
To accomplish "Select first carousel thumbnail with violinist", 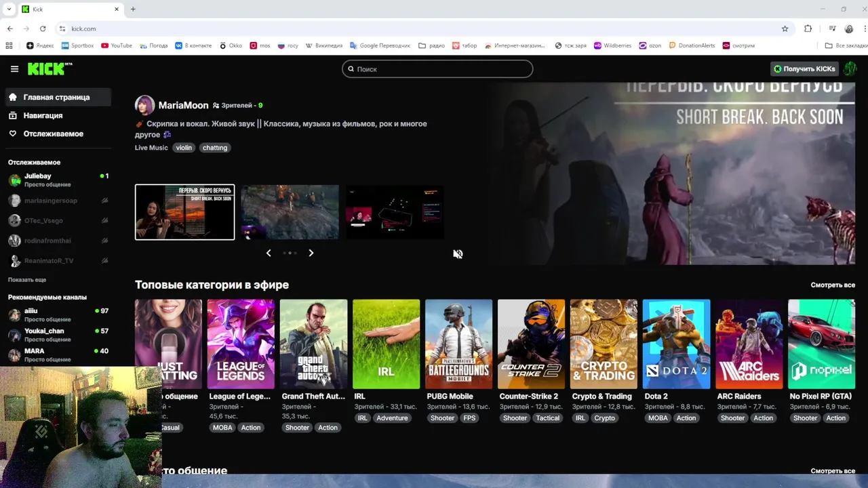I will 184,212.
